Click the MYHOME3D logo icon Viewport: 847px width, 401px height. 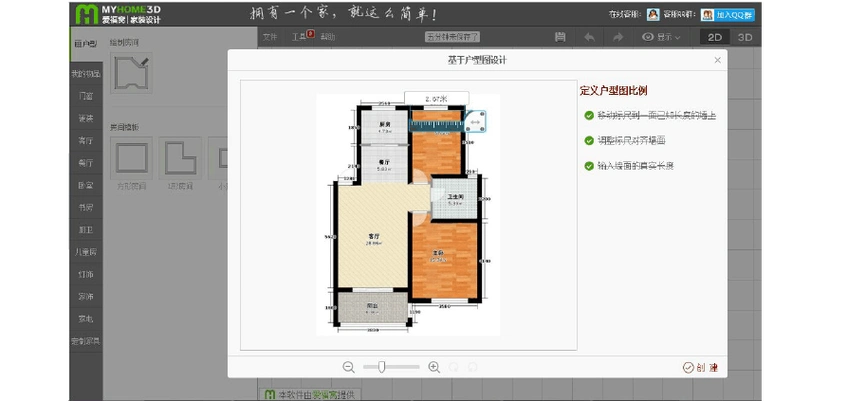click(86, 14)
